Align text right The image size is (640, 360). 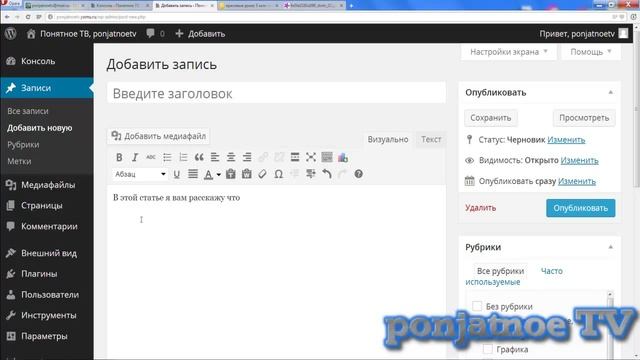pyautogui.click(x=247, y=158)
